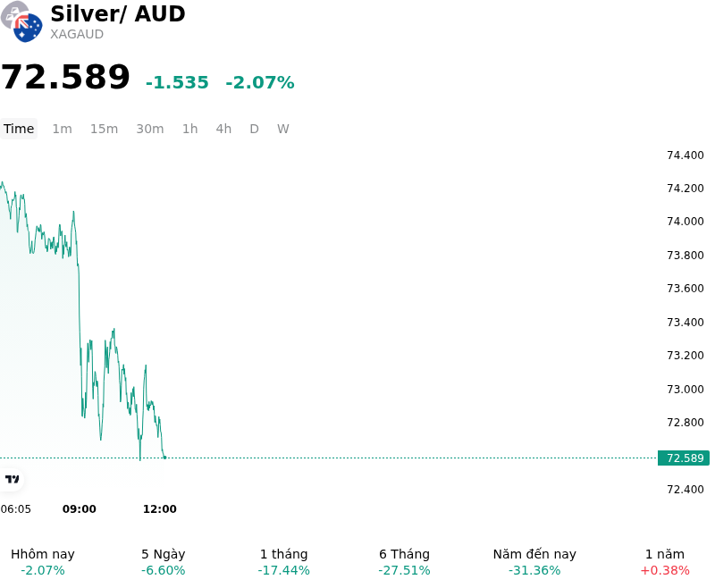Screen dimensions: 715x588
Task: Switch to the 1m interval
Action: coord(62,129)
